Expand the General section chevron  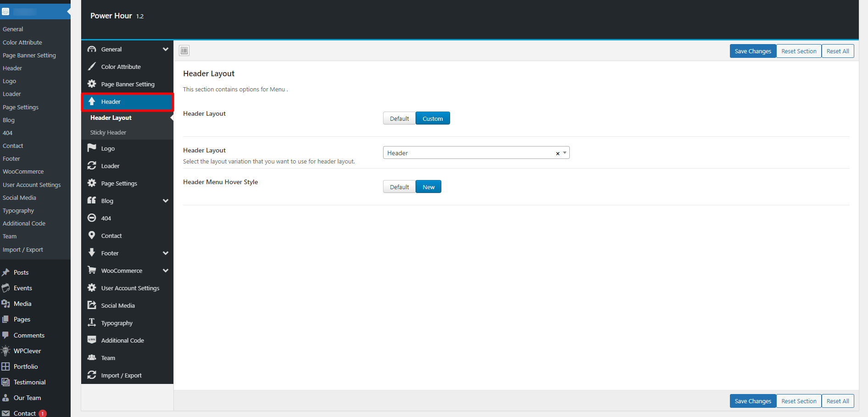(166, 49)
